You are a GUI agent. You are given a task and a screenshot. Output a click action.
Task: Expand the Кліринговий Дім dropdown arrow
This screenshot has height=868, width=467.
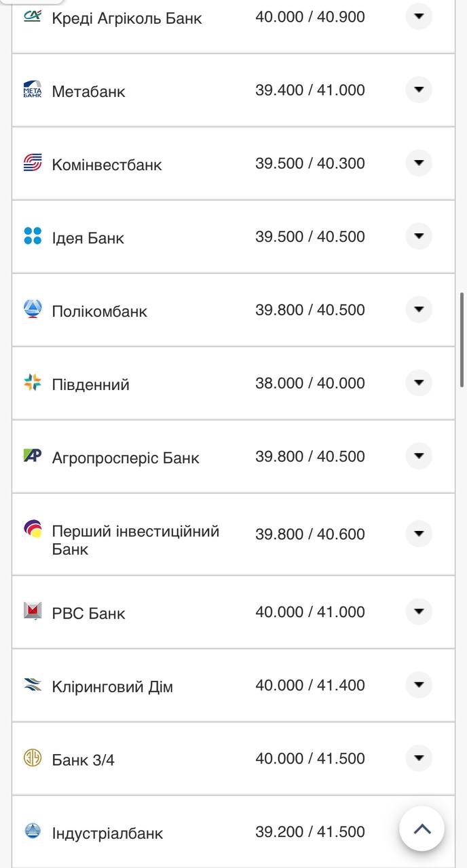(x=419, y=684)
